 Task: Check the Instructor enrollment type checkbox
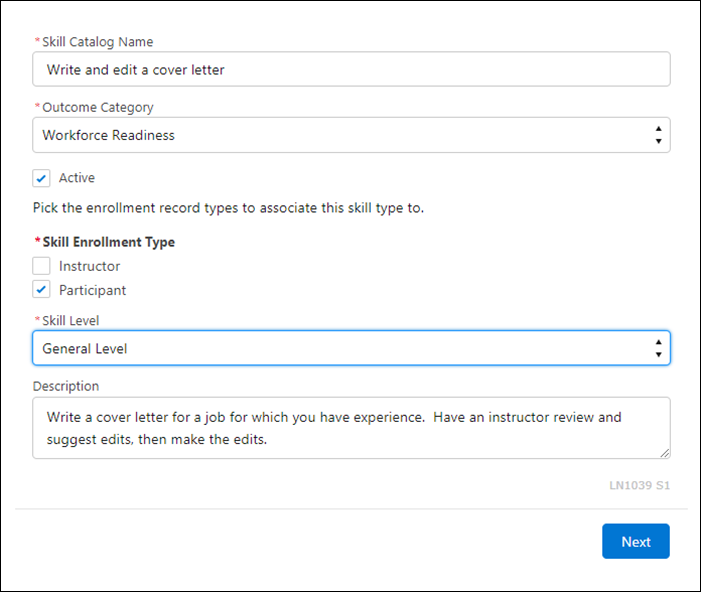coord(41,266)
